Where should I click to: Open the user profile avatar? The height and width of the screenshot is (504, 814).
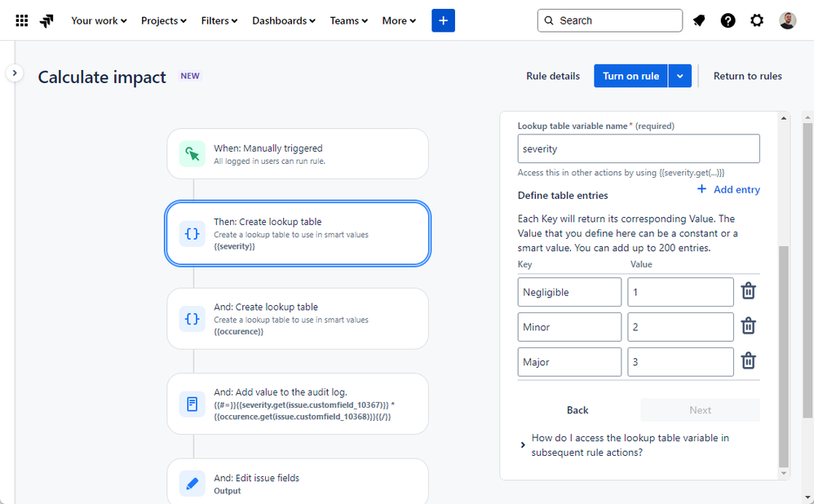(788, 20)
